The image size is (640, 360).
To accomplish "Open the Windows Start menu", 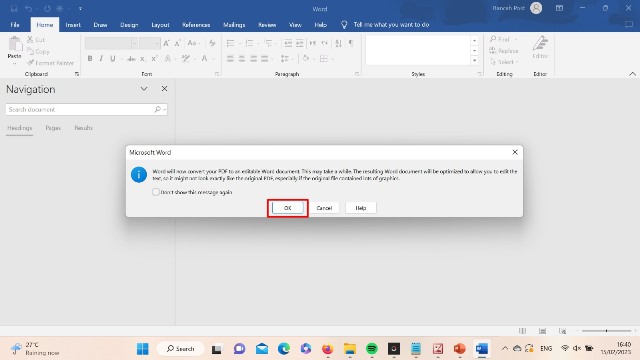I will click(143, 349).
